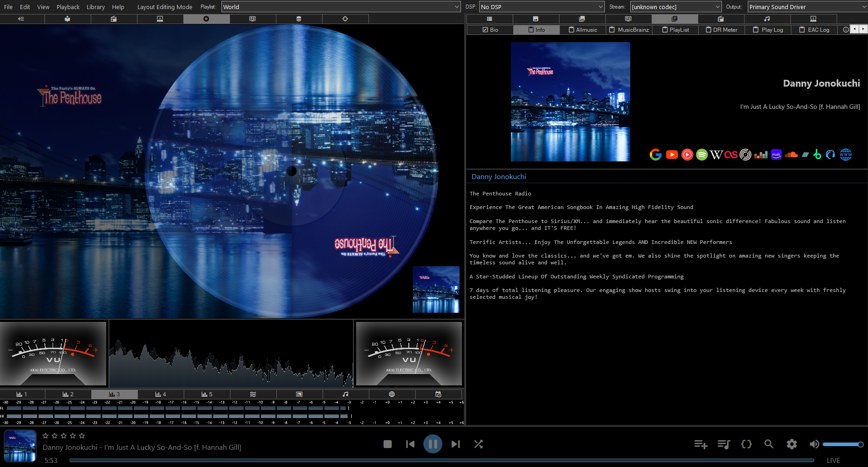
Task: Switch to the Allmusic tab
Action: click(x=583, y=30)
